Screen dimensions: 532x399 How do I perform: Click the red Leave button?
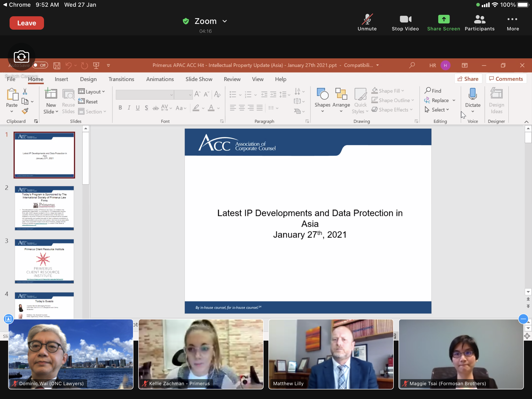(27, 23)
